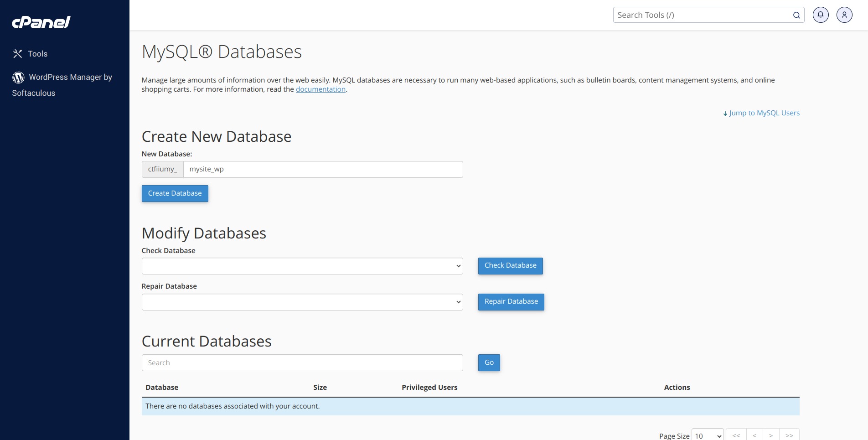Image resolution: width=868 pixels, height=440 pixels.
Task: Sort by the Size column header
Action: 320,388
